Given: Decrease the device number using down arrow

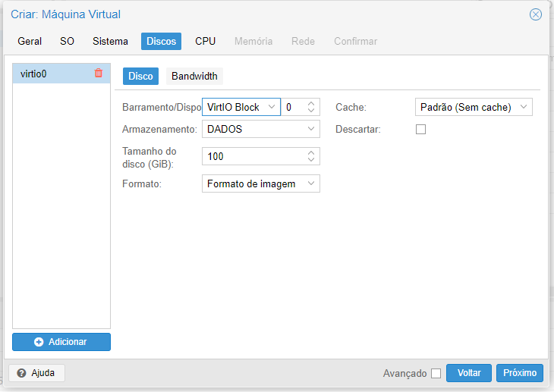Looking at the screenshot, I should 311,110.
